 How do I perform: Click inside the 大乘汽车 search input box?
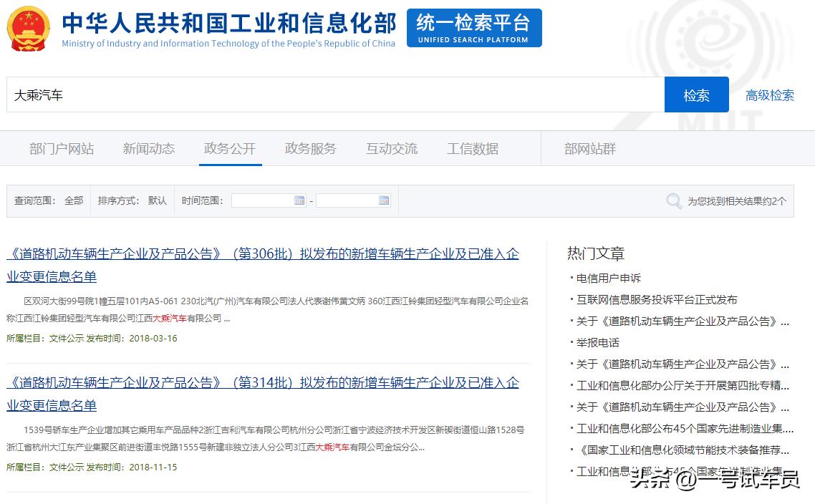click(x=286, y=94)
